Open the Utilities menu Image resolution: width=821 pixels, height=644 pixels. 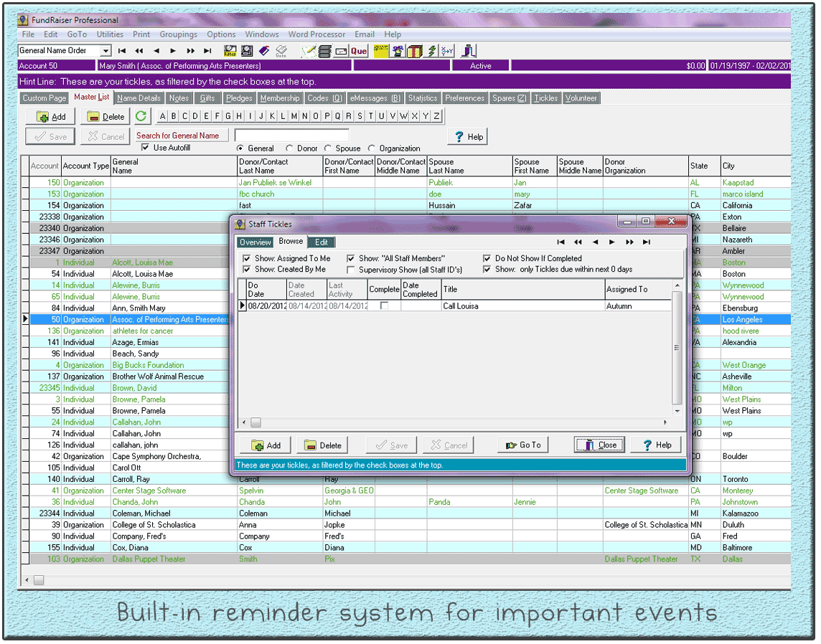(110, 34)
